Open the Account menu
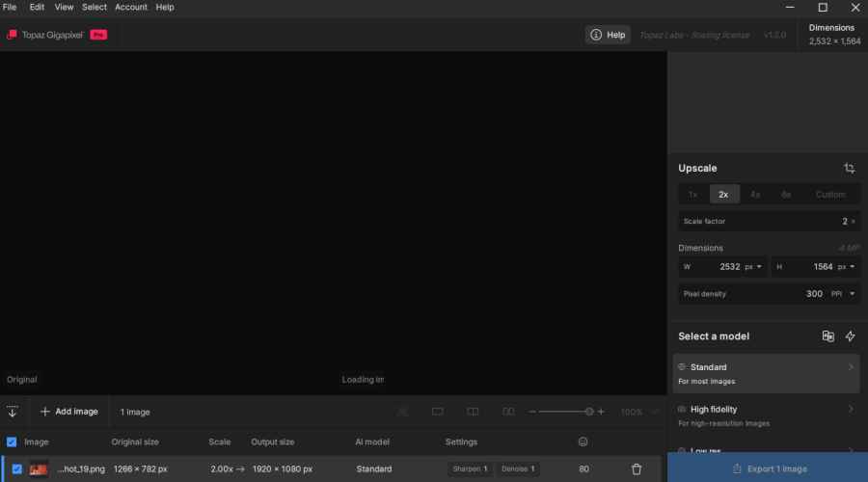868x482 pixels. pos(130,7)
